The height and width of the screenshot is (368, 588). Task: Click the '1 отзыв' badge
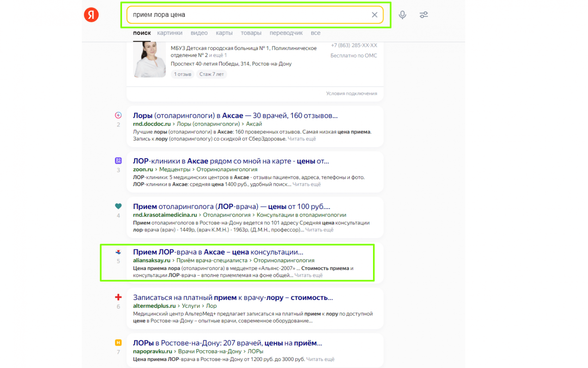pyautogui.click(x=183, y=74)
